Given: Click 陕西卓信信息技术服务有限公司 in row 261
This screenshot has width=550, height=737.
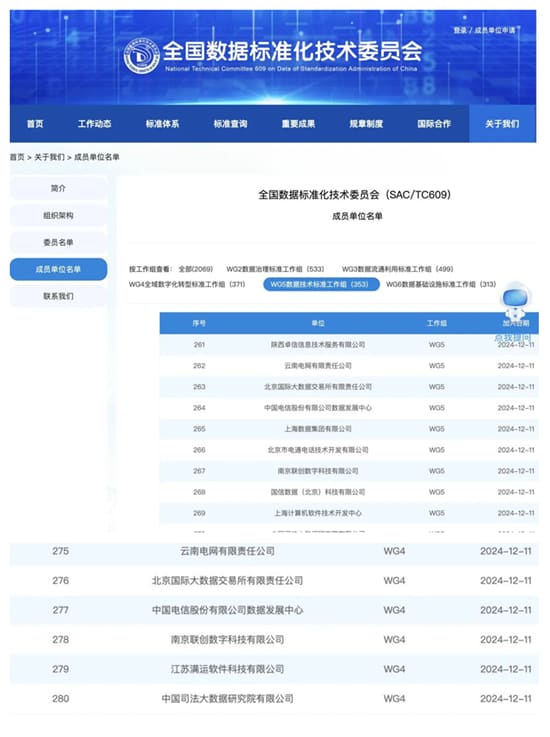Looking at the screenshot, I should pyautogui.click(x=318, y=345).
